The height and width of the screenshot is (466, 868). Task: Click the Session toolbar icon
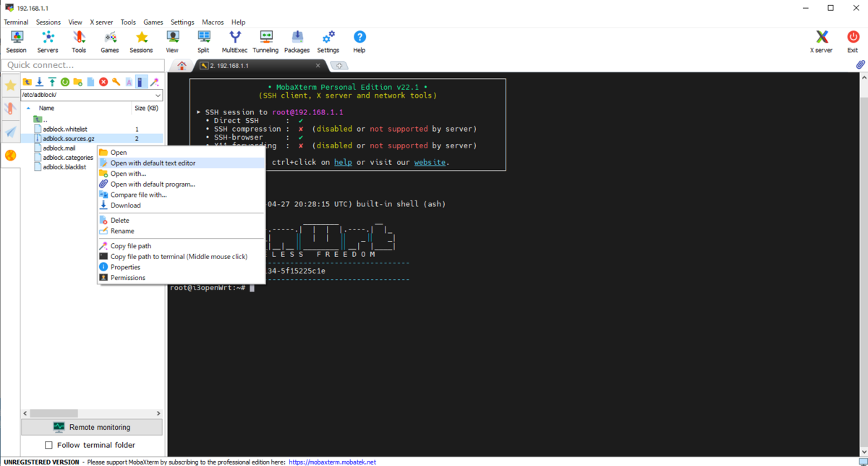tap(16, 42)
